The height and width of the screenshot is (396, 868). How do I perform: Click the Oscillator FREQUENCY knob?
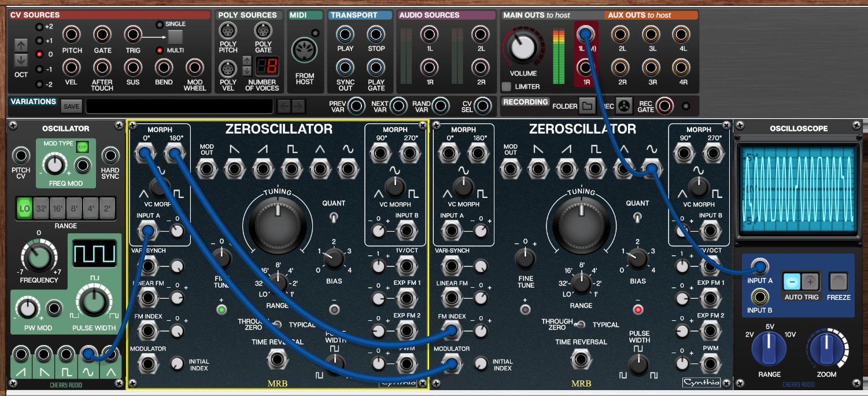coord(39,256)
